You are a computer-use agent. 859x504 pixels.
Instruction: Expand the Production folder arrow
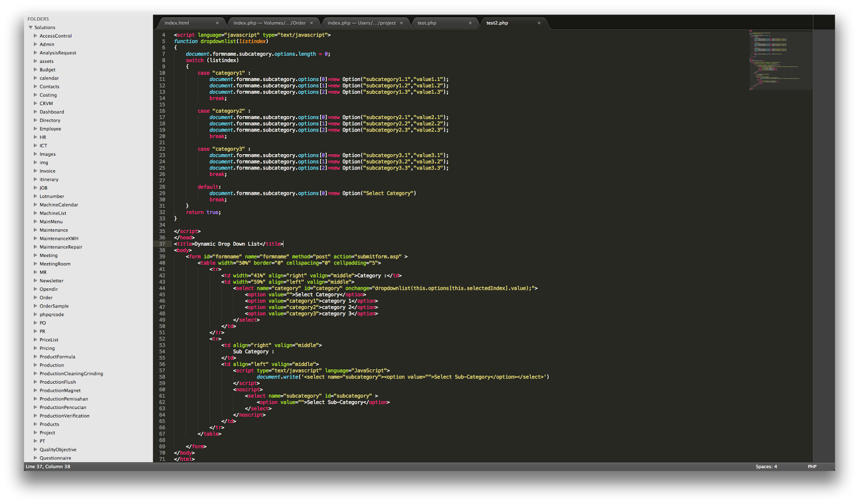coord(35,365)
